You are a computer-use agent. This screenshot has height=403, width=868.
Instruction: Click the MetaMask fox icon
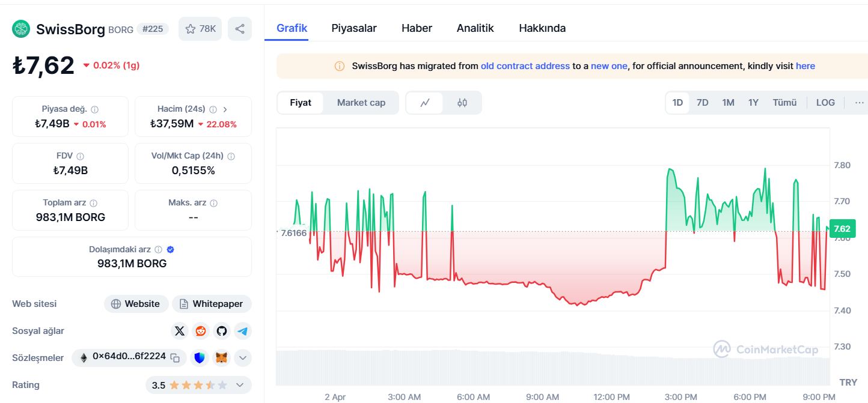[x=221, y=358]
